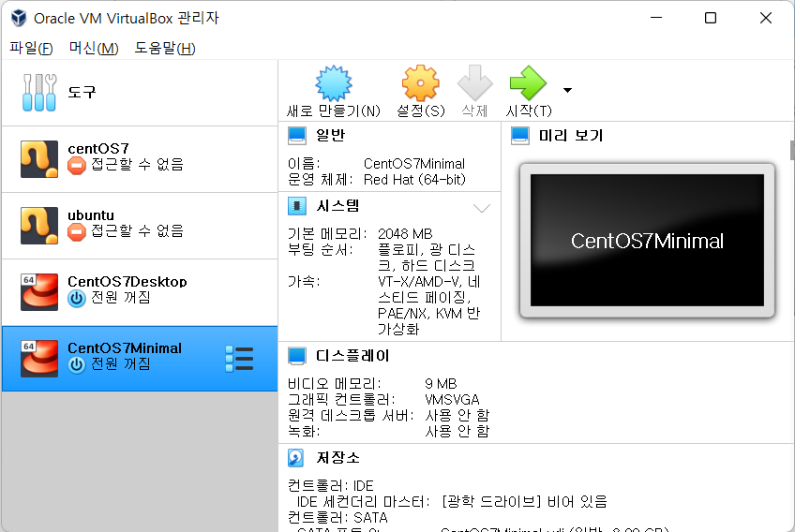
Task: Select the centOS7 machine
Action: point(140,159)
